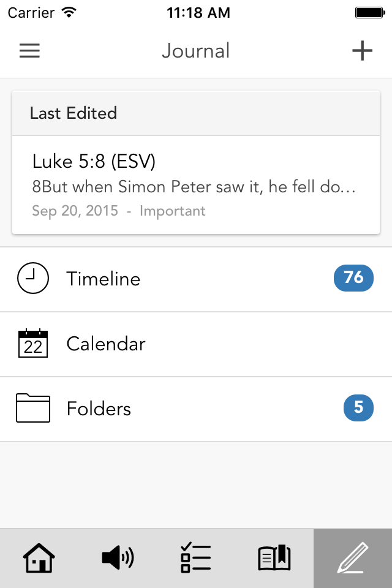Open the Calendar list item
The image size is (392, 588).
(184, 344)
